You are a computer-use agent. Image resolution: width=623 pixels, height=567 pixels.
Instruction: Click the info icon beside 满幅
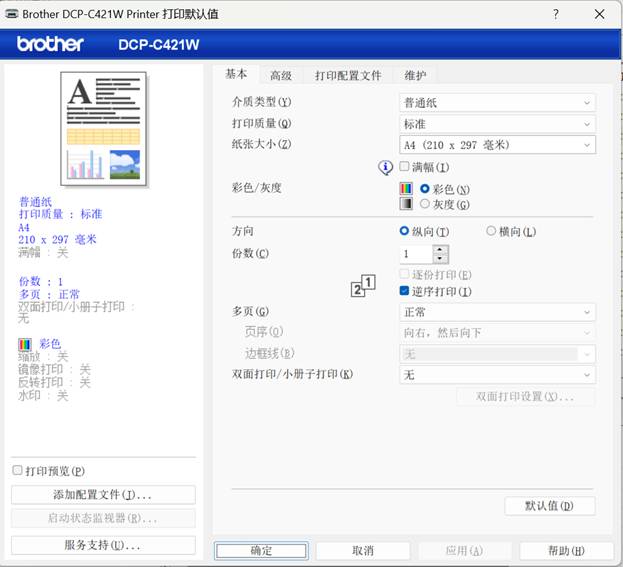(385, 168)
